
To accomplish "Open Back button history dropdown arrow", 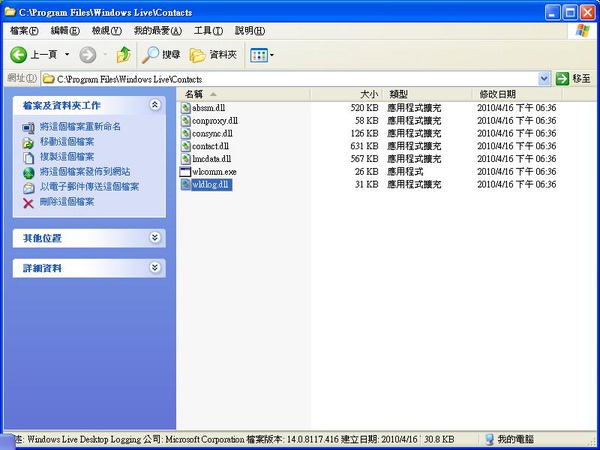I will pyautogui.click(x=67, y=54).
